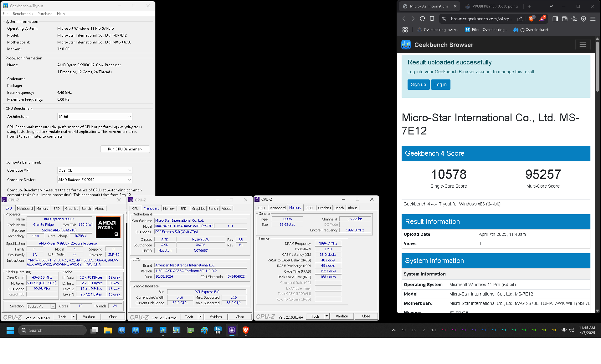Open site settings icon in address bar
Viewport: 601px width, 364px height.
[x=444, y=19]
